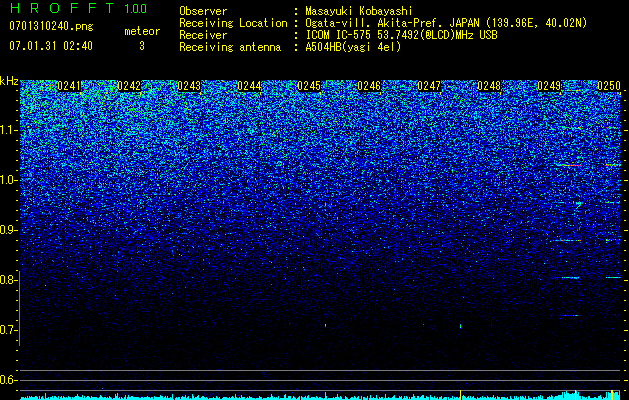The width and height of the screenshot is (629, 400).
Task: Click the 0246 time marker
Action: [369, 86]
